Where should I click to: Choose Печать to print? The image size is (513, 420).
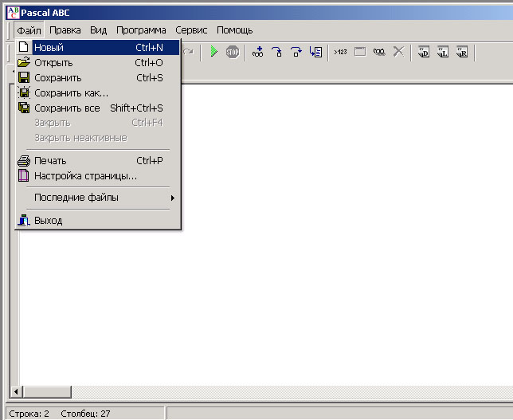(98, 161)
